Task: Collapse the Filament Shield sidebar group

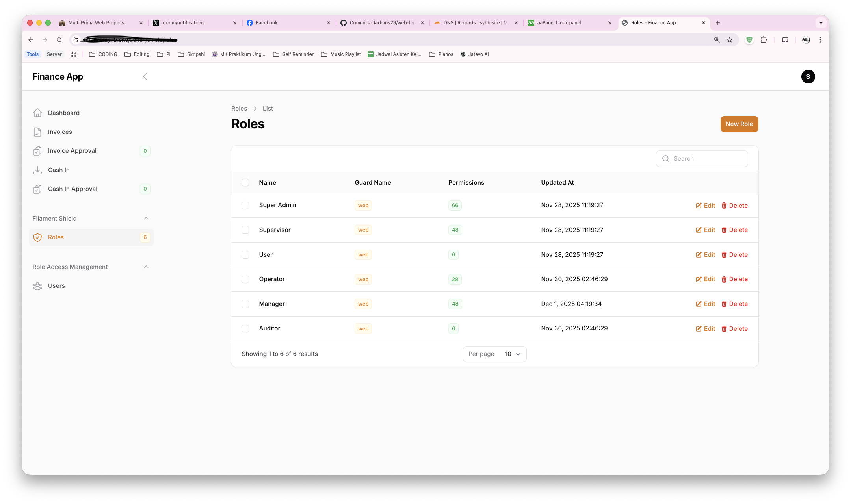Action: point(146,219)
